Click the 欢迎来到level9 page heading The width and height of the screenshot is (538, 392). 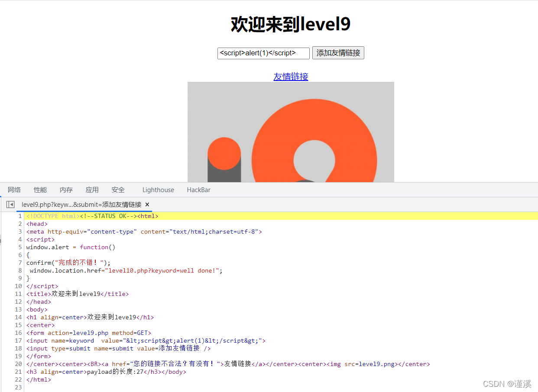[x=291, y=24]
